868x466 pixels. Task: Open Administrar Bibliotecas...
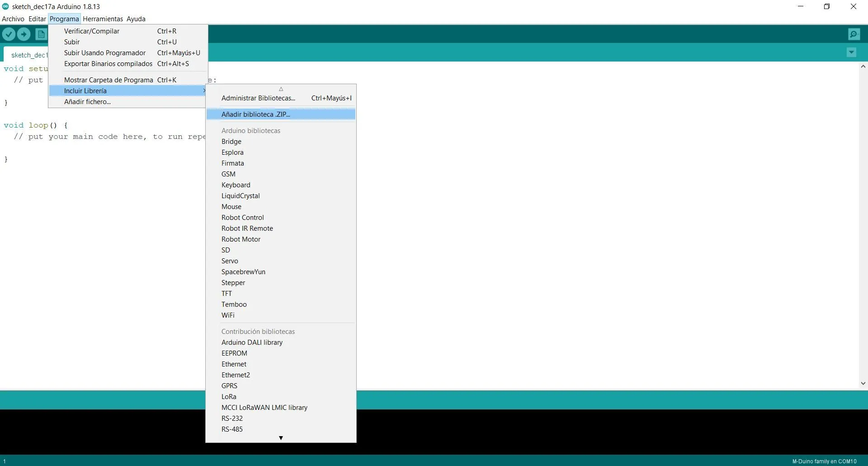[x=281, y=98]
